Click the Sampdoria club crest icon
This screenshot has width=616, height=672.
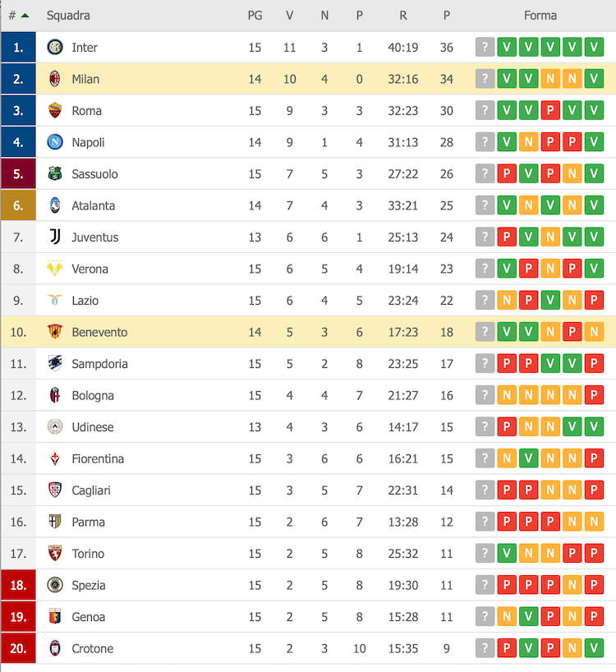(55, 364)
